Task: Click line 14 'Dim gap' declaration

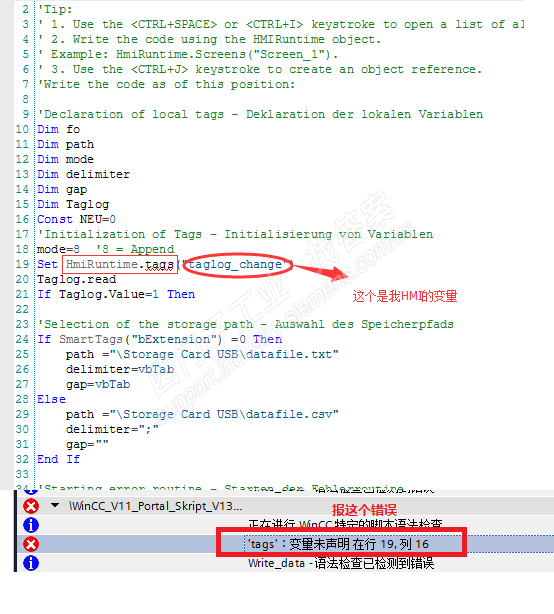Action: pos(62,189)
